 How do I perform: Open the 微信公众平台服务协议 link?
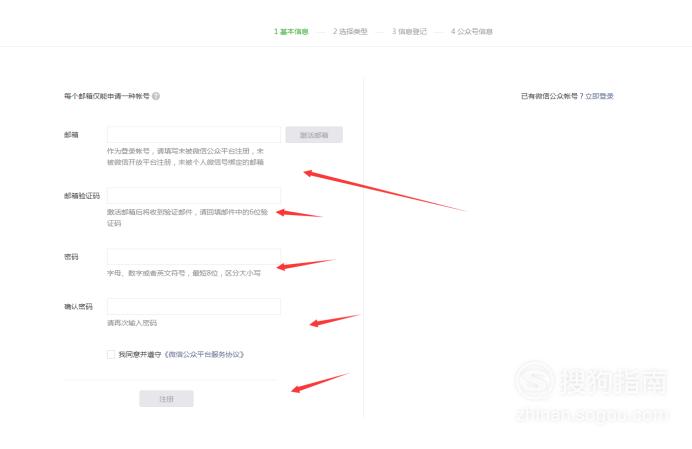point(204,355)
